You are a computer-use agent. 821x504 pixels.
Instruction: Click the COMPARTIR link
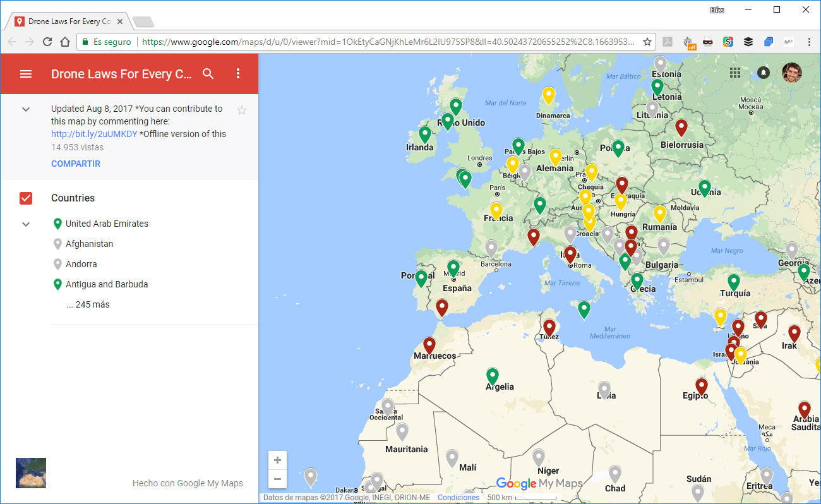pos(76,164)
